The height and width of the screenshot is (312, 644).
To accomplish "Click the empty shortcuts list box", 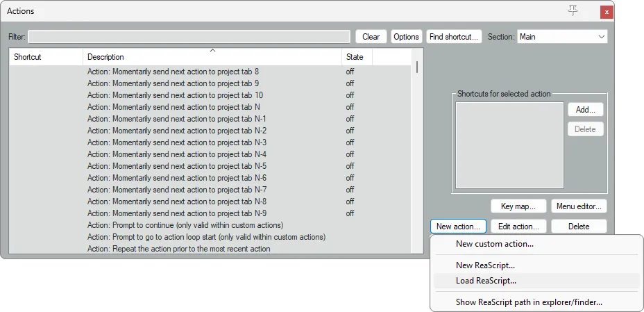I will click(509, 145).
